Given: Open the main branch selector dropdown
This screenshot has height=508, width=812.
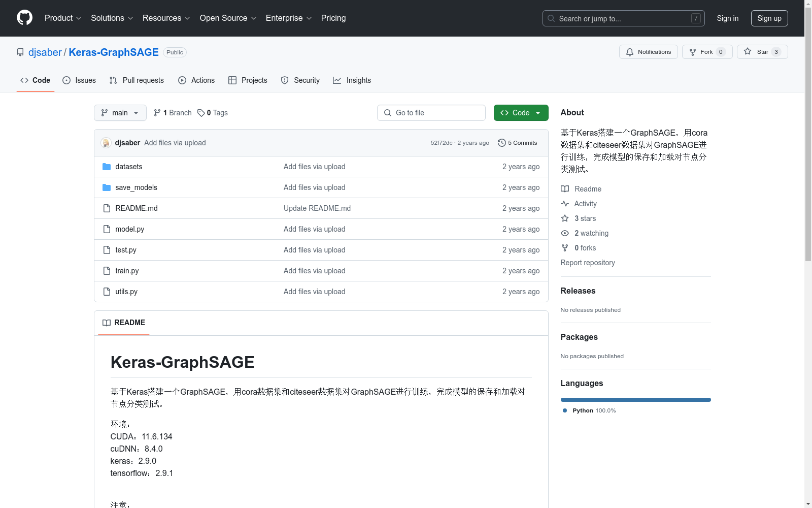Looking at the screenshot, I should [120, 113].
